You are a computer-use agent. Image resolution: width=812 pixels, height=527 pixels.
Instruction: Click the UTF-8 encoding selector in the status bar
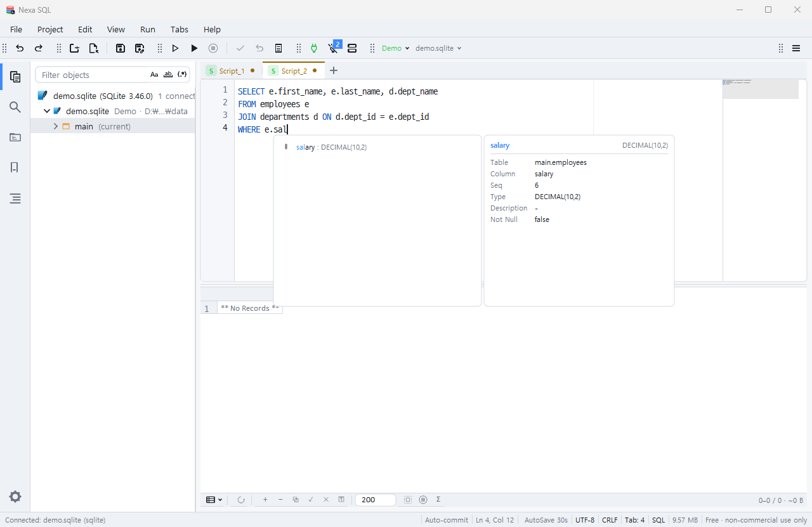[585, 520]
